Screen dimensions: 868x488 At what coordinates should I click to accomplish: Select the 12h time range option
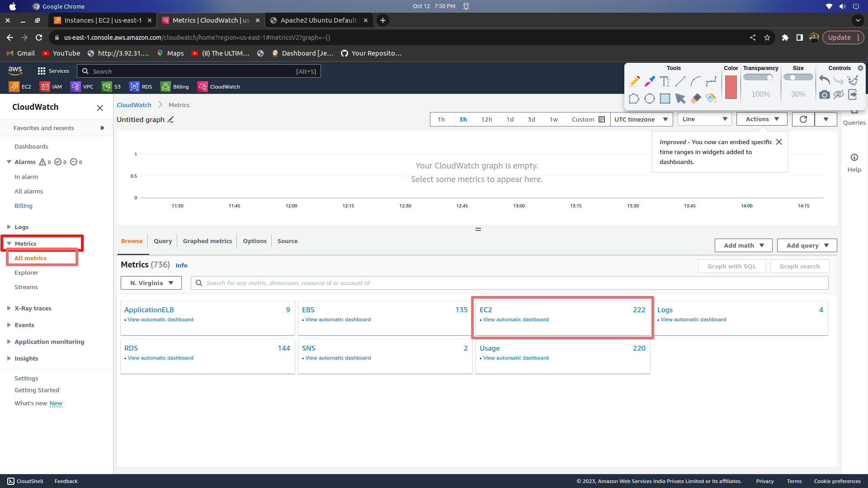point(486,119)
